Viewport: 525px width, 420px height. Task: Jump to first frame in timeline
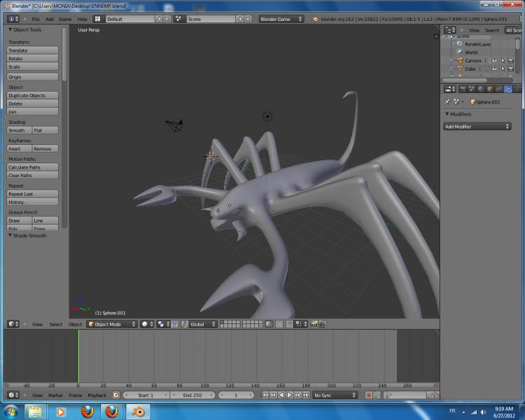tap(265, 395)
